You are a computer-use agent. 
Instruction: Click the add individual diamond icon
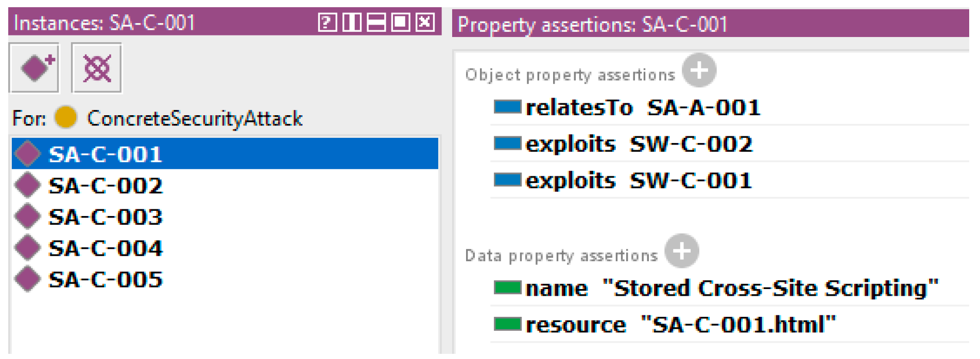point(34,68)
